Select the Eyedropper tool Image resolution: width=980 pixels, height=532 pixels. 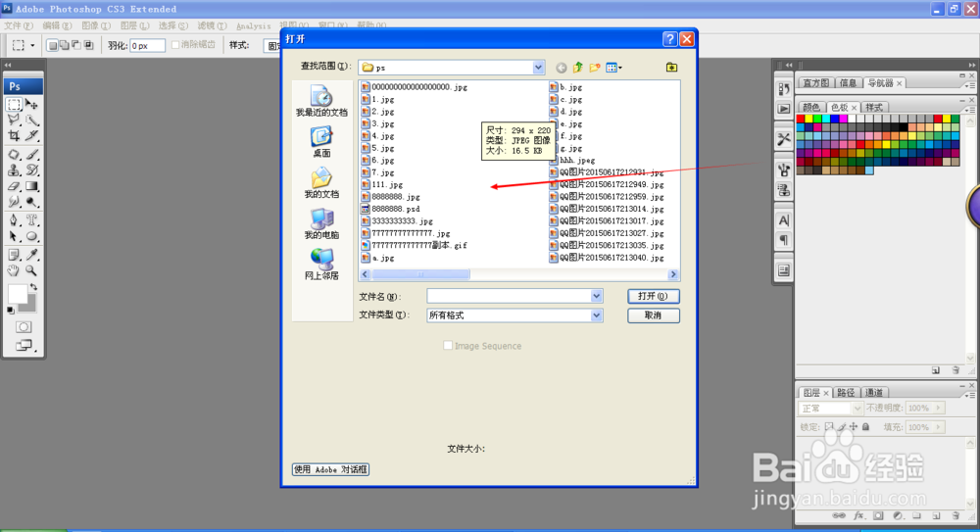coord(32,255)
